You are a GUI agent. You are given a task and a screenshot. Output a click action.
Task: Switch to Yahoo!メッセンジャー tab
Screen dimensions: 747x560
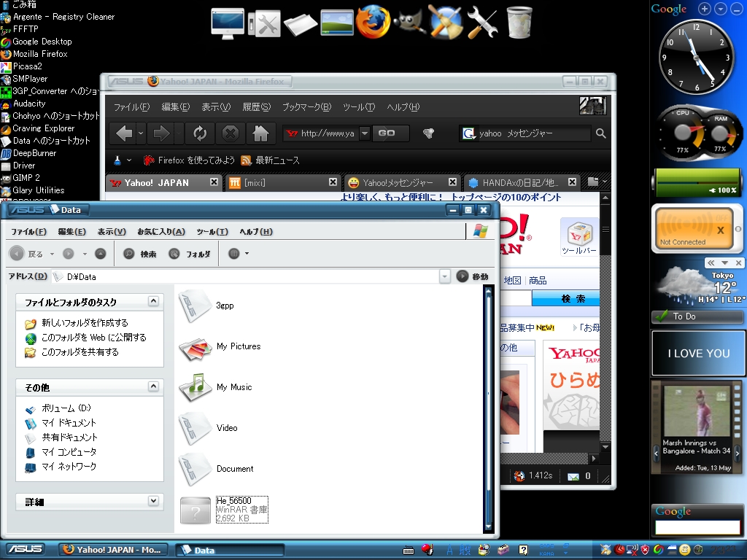[402, 183]
